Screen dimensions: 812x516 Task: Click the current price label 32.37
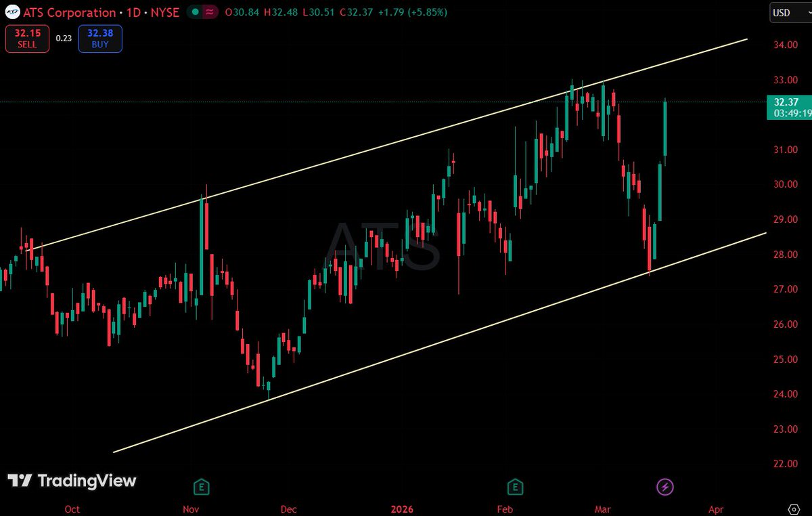pyautogui.click(x=787, y=102)
